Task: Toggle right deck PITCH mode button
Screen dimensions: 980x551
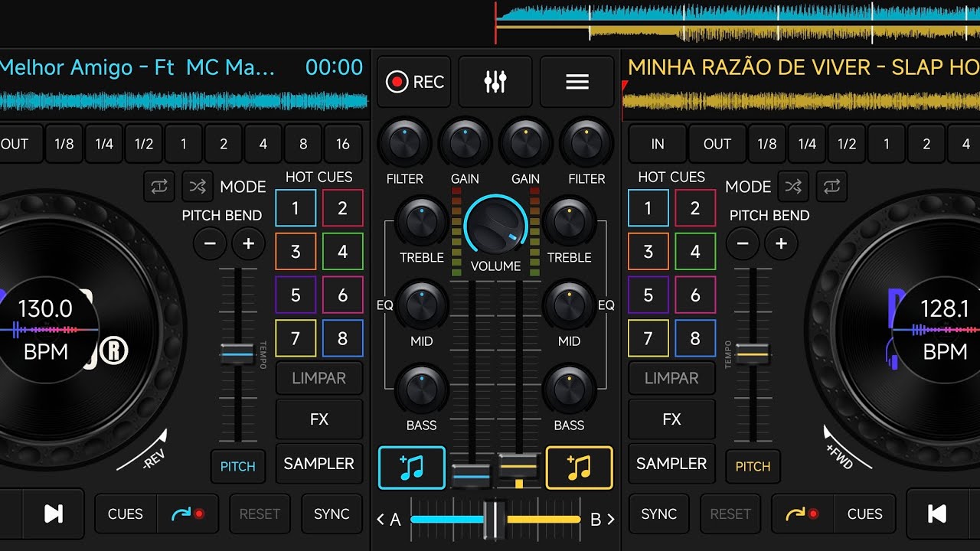Action: click(753, 466)
